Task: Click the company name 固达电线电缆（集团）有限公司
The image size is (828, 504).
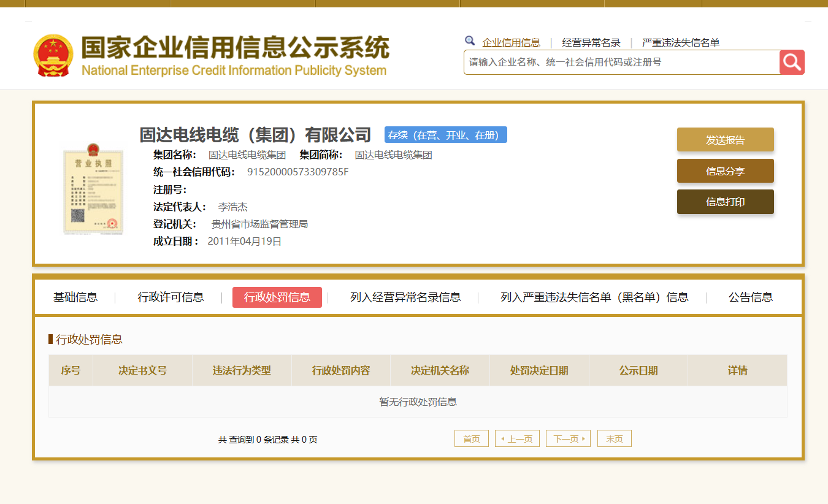Action: click(x=256, y=134)
